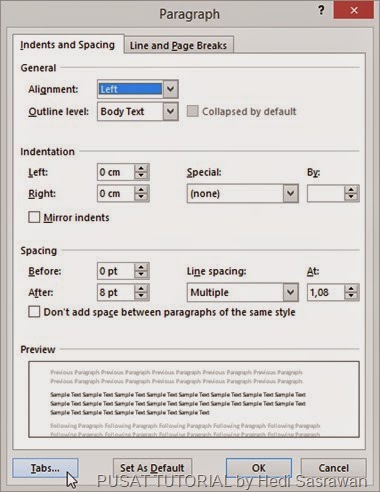Screen dimensions: 380x492
Task: Click the Set As Default button
Action: click(152, 468)
